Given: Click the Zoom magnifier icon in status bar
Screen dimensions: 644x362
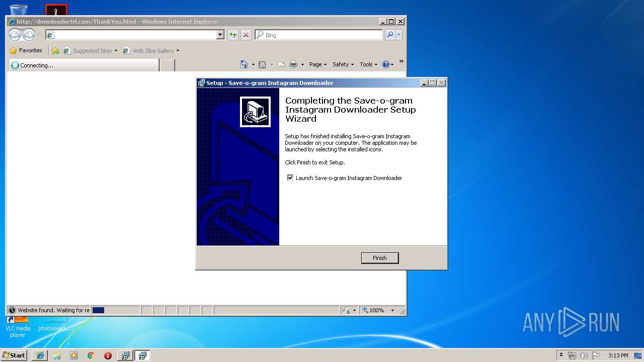Looking at the screenshot, I should pyautogui.click(x=365, y=310).
